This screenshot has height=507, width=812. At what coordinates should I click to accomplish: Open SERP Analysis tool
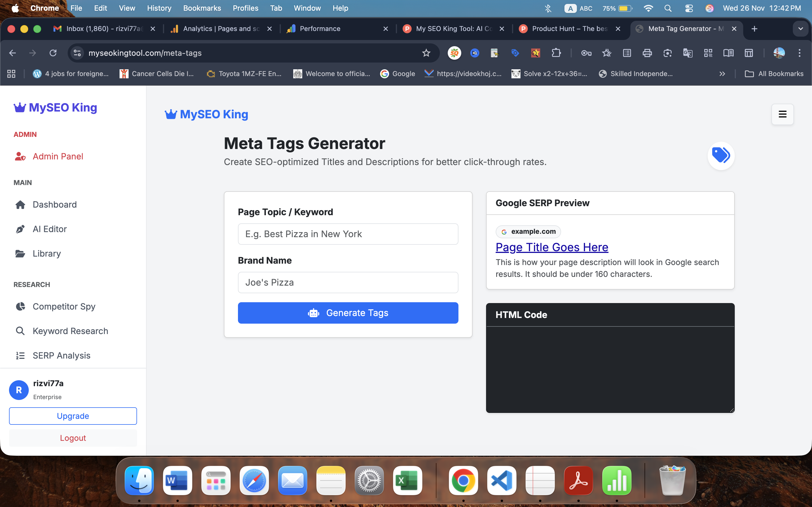pos(61,355)
